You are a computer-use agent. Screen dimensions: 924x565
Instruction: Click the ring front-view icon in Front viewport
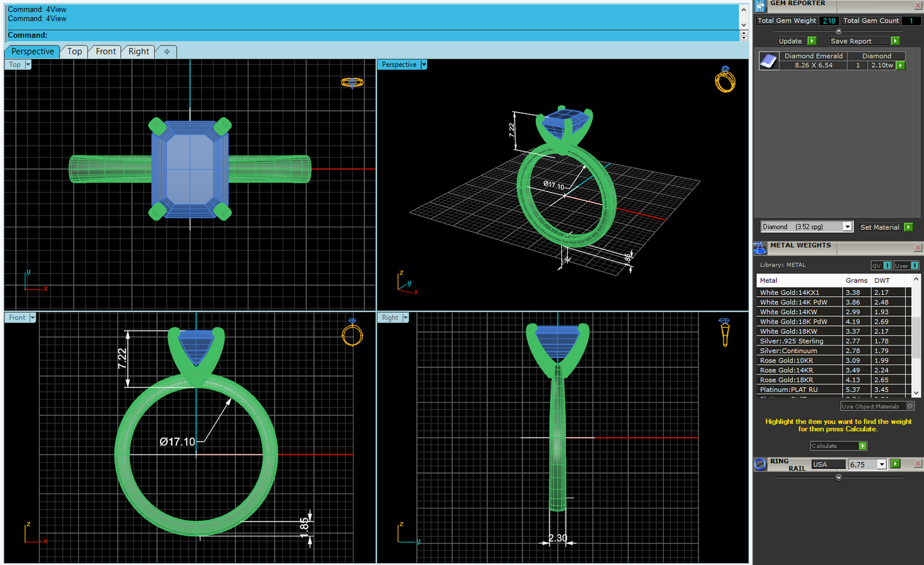pos(352,332)
